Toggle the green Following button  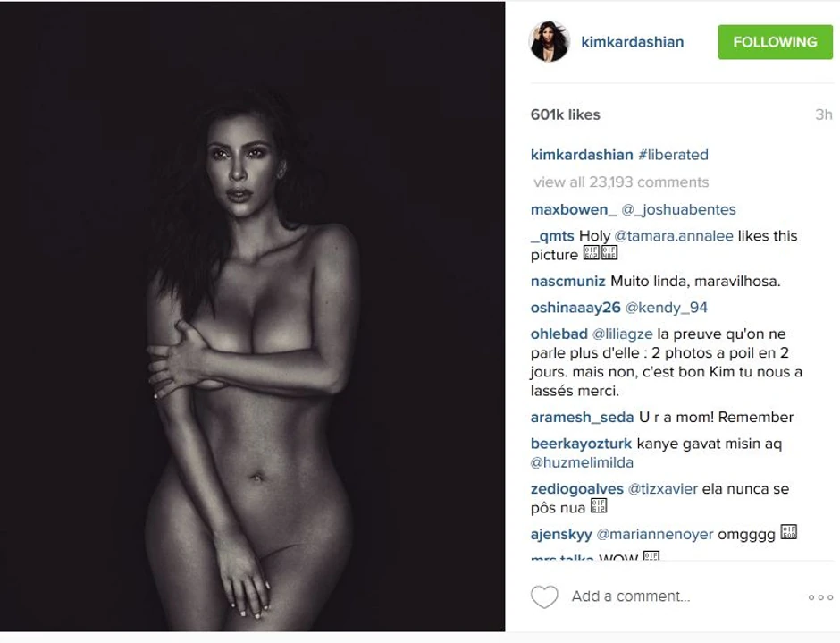[x=775, y=42]
